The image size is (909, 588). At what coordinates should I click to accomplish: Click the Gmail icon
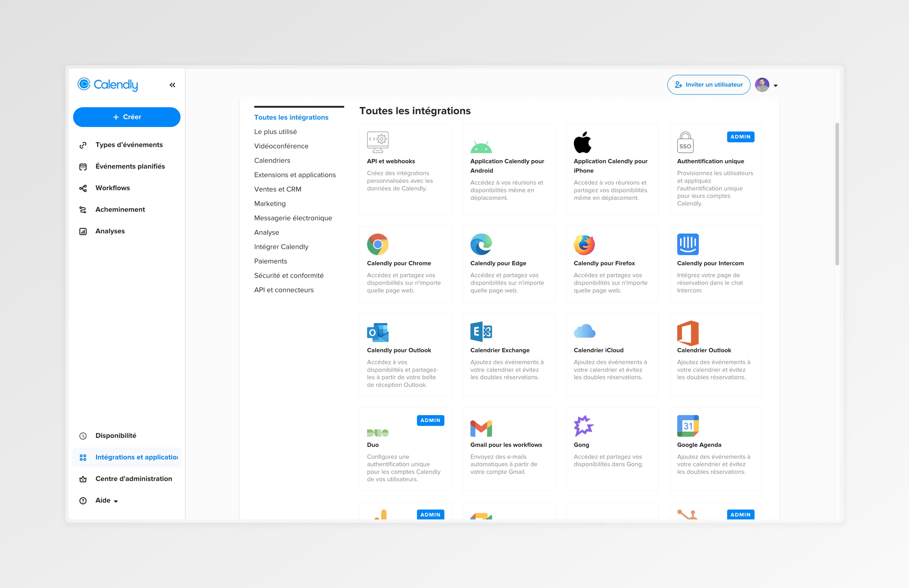(x=481, y=428)
